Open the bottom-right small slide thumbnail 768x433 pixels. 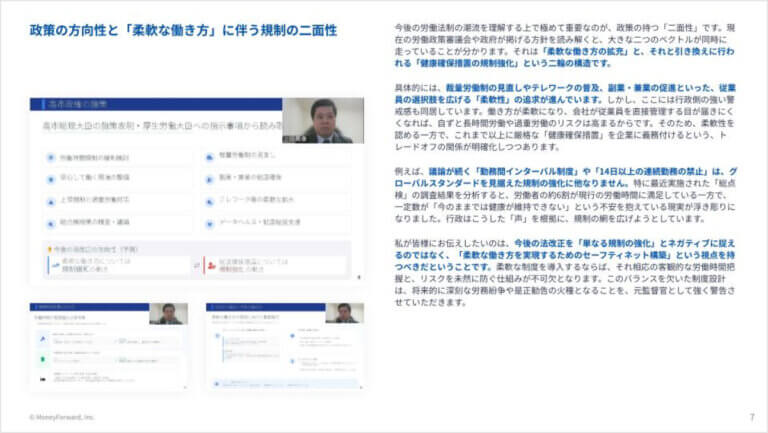285,347
